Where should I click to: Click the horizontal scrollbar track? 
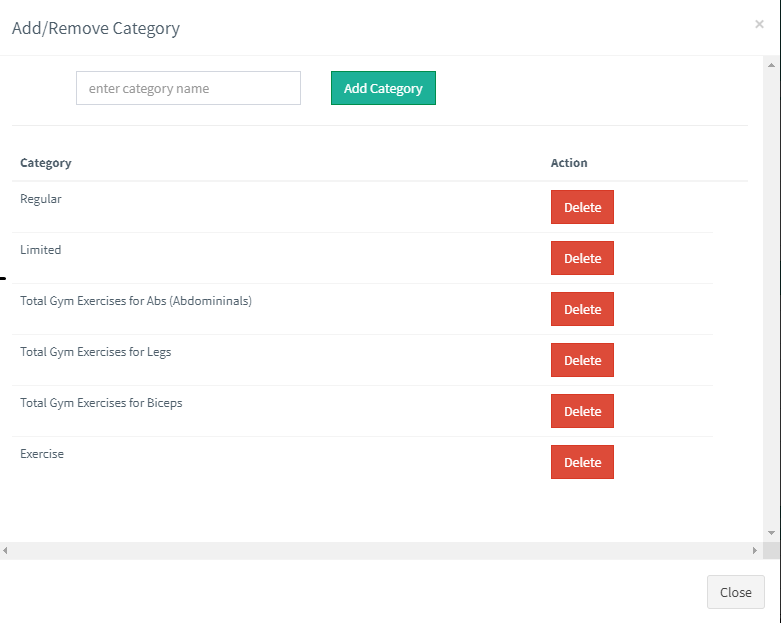[x=380, y=551]
